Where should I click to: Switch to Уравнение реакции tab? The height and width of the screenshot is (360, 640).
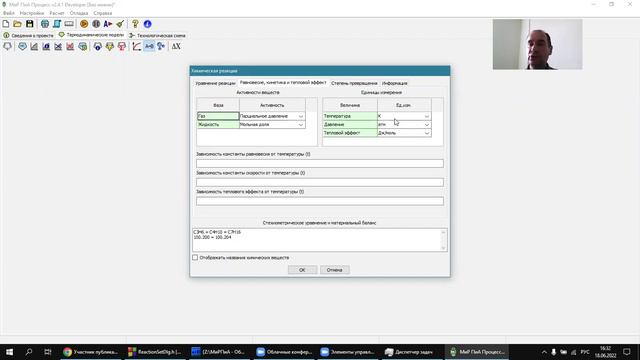(215, 83)
